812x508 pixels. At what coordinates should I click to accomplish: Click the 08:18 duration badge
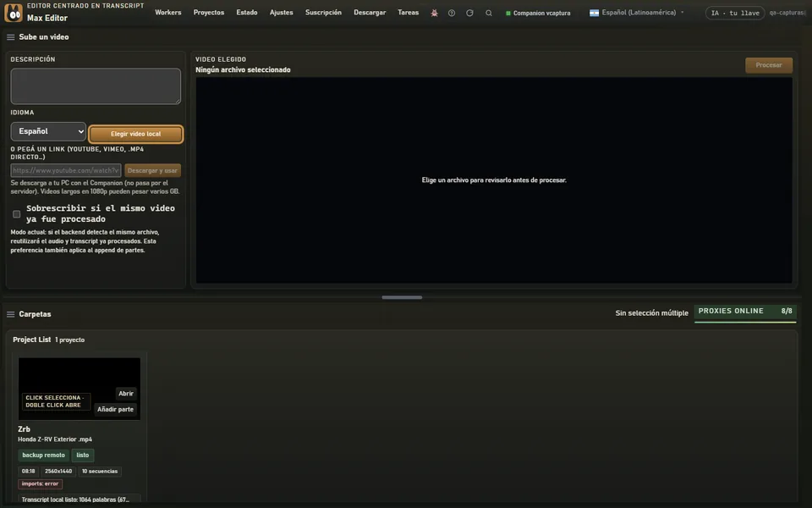pyautogui.click(x=29, y=472)
